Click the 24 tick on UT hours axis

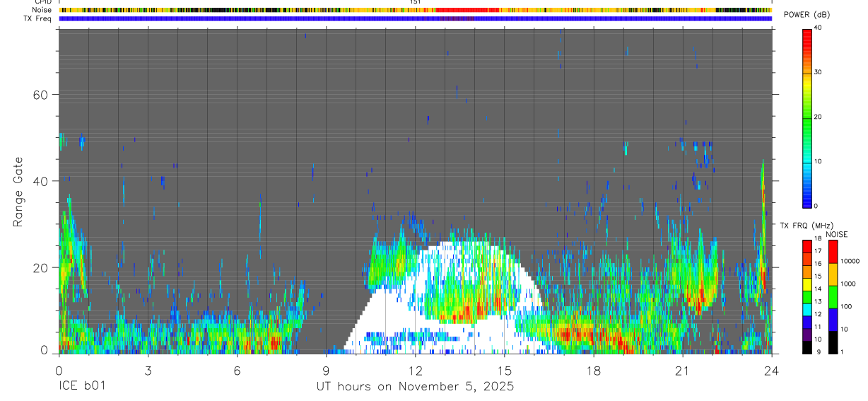772,371
